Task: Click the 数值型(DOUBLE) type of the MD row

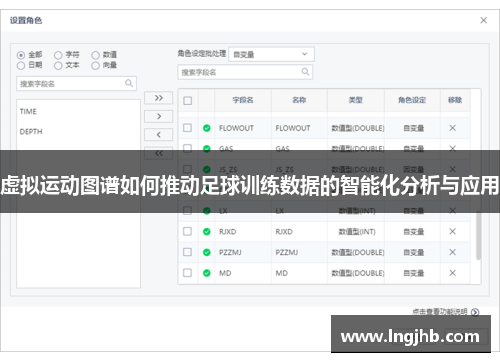Action: (358, 273)
